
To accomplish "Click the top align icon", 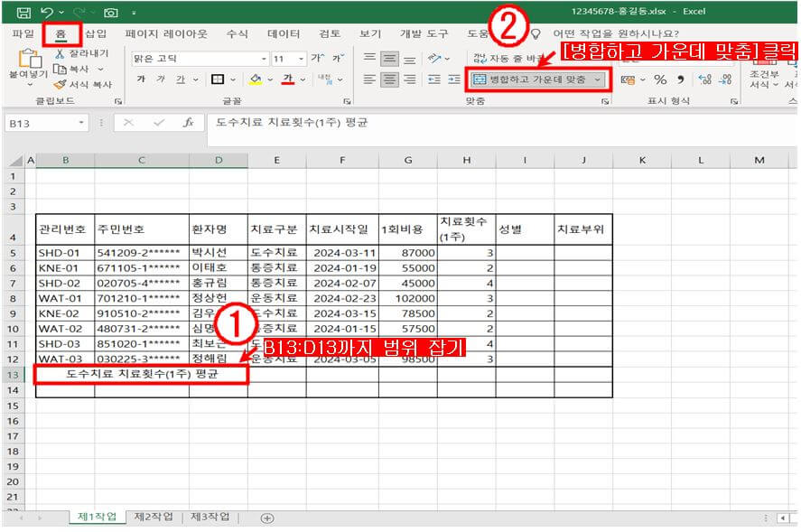I will [369, 58].
